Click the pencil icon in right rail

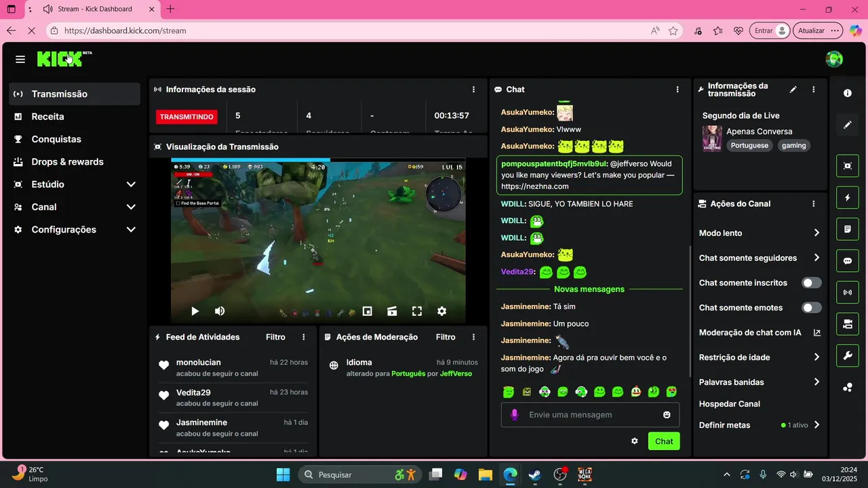pos(848,125)
